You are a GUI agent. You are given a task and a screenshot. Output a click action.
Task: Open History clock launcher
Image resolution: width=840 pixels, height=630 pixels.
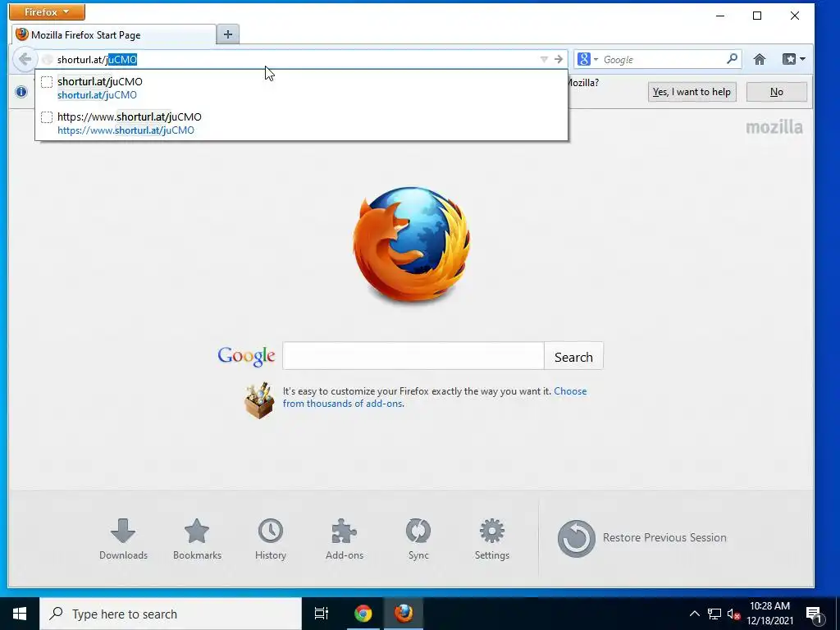click(271, 539)
